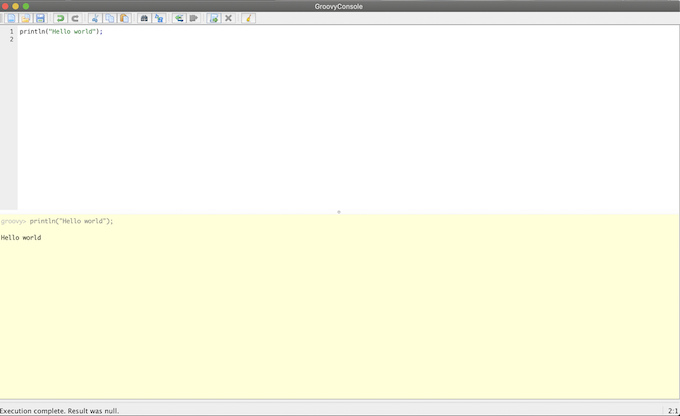Open the Replace tool
The image size is (680, 416).
pos(159,18)
